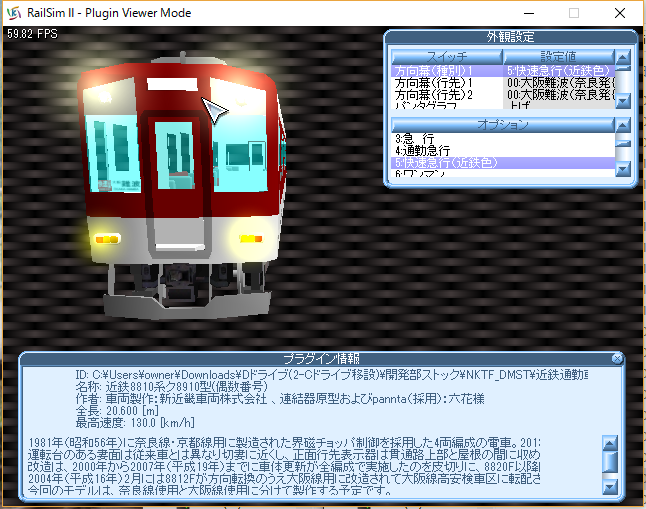Close the プラグイン情報 panel

(617, 359)
